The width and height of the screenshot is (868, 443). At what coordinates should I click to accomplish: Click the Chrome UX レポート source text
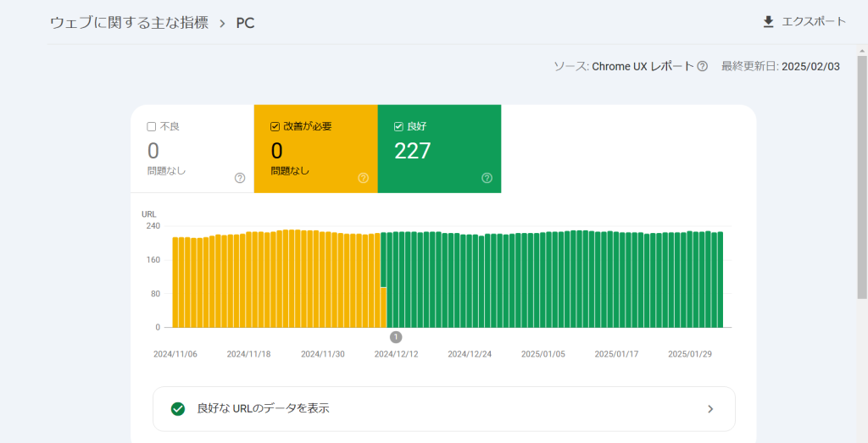[x=643, y=67]
